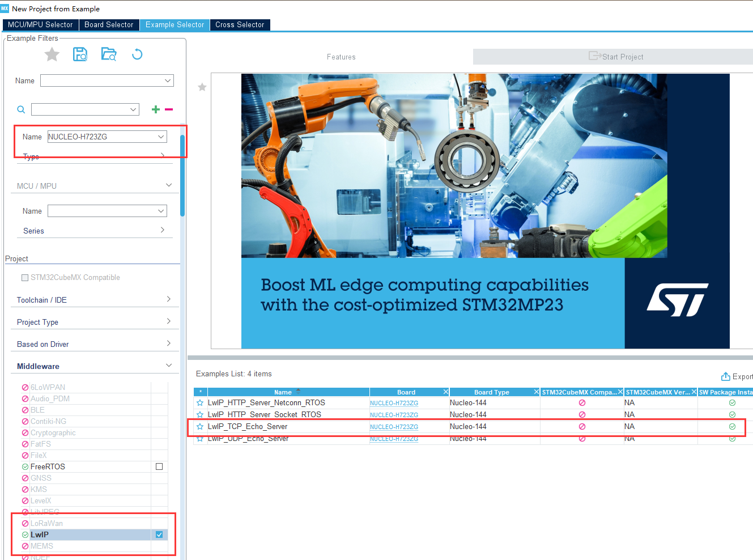Star the LwIP_TCP_Echo_Server example
753x560 pixels.
(x=200, y=427)
